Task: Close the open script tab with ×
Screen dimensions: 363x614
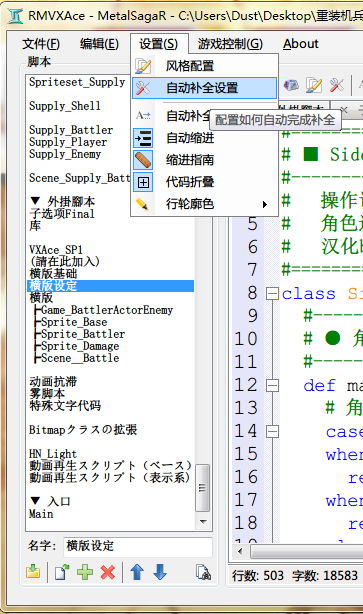Action: click(343, 110)
